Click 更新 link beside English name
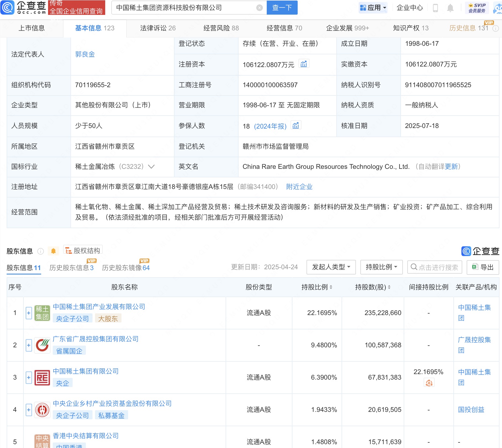Viewport: 502px width, 448px height. pos(451,167)
